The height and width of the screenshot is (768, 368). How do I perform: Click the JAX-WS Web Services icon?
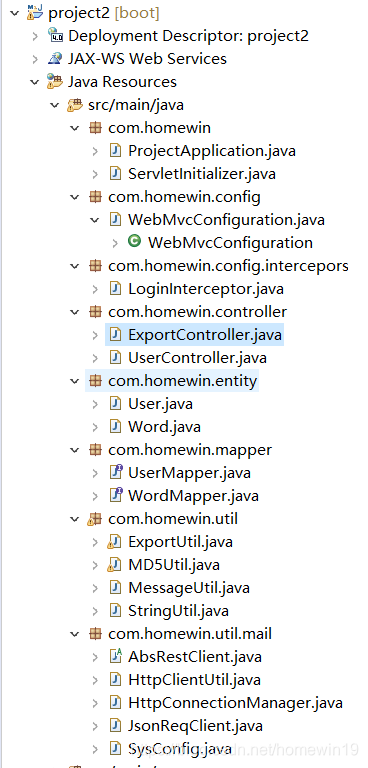click(54, 59)
